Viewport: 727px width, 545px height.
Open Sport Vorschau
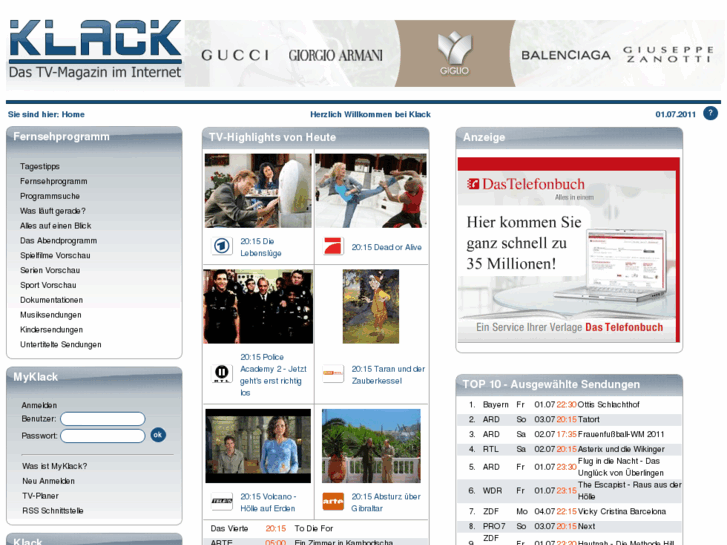point(48,285)
